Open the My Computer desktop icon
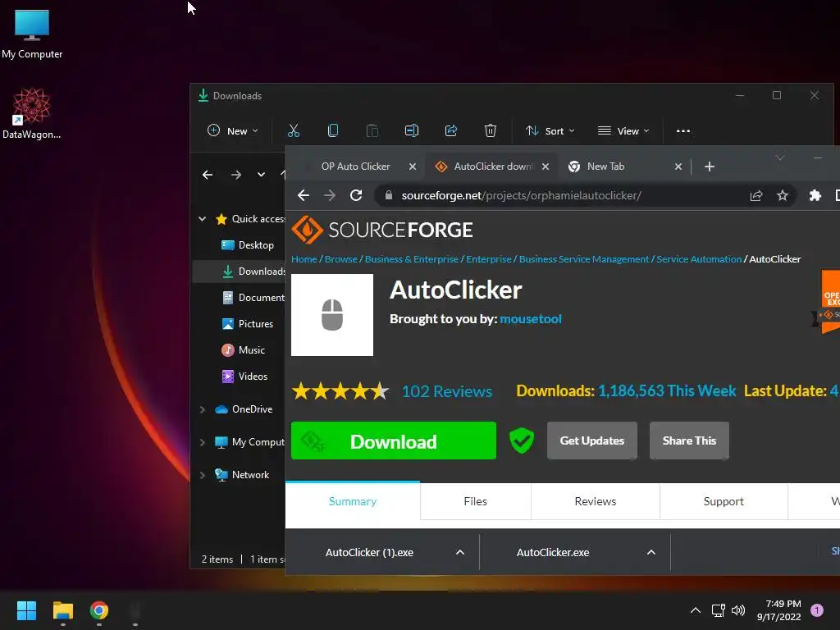This screenshot has height=630, width=840. coord(32,33)
